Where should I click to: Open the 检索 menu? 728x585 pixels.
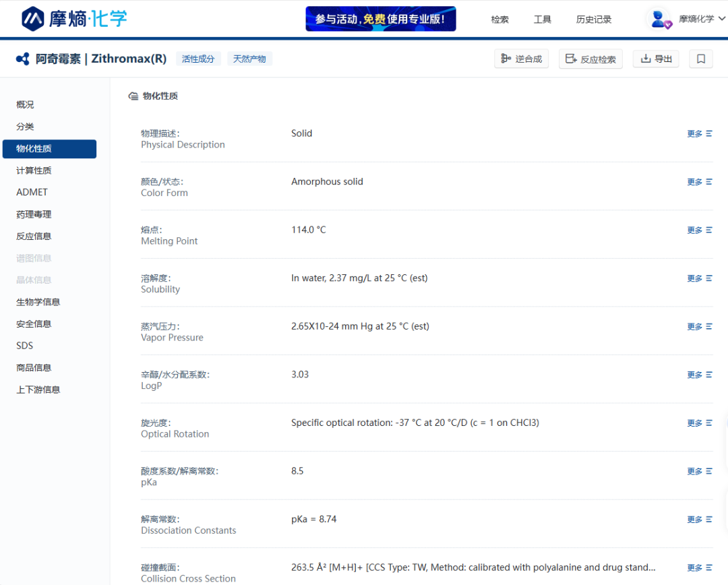click(x=500, y=20)
